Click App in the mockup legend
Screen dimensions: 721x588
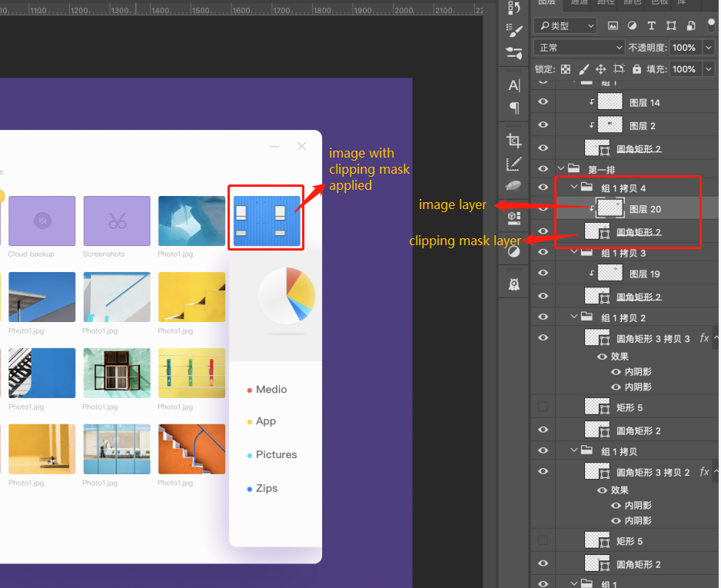266,421
